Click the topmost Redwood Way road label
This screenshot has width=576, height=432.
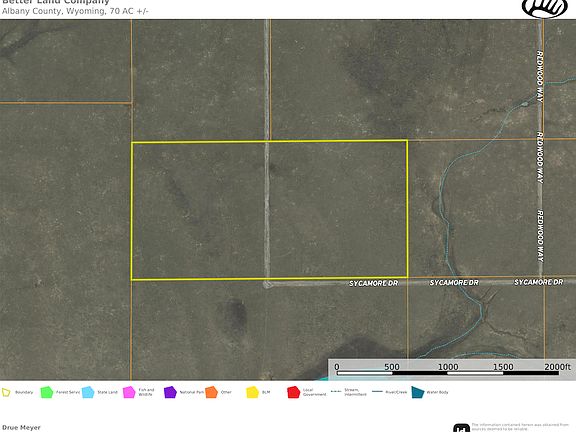(x=540, y=77)
